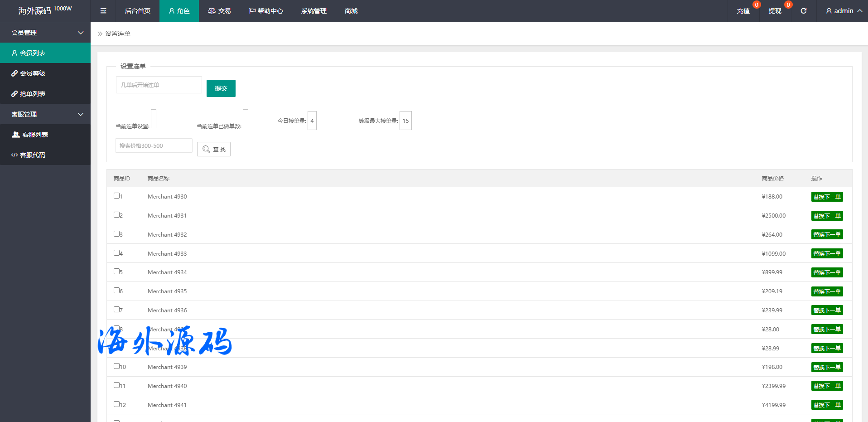Image resolution: width=868 pixels, height=422 pixels.
Task: Tick the checkbox for Merchant 4933
Action: [x=116, y=253]
